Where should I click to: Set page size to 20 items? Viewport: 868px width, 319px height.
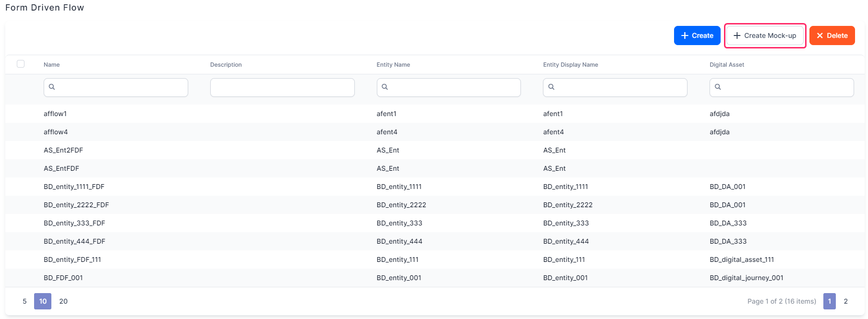tap(63, 301)
